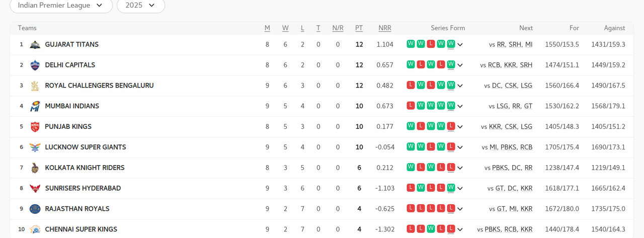The width and height of the screenshot is (644, 238).
Task: Open SRH link in Gujarat Titans' next fixtures
Action: coord(515,45)
